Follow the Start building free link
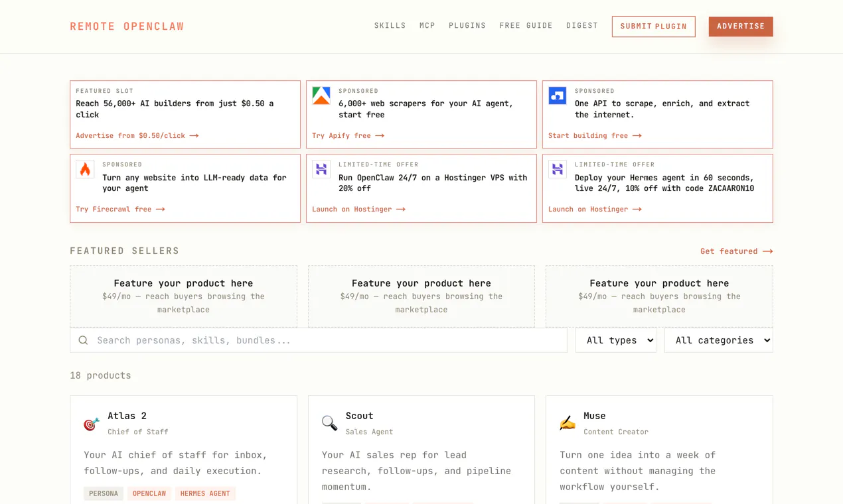843x504 pixels. click(595, 135)
